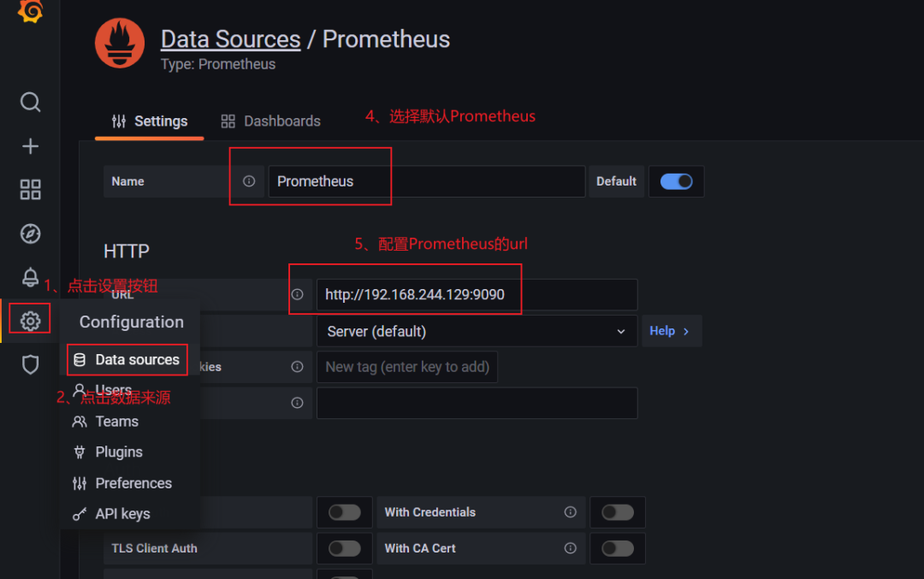Image resolution: width=924 pixels, height=579 pixels.
Task: Turn on TLS Client Auth toggle
Action: pyautogui.click(x=345, y=548)
